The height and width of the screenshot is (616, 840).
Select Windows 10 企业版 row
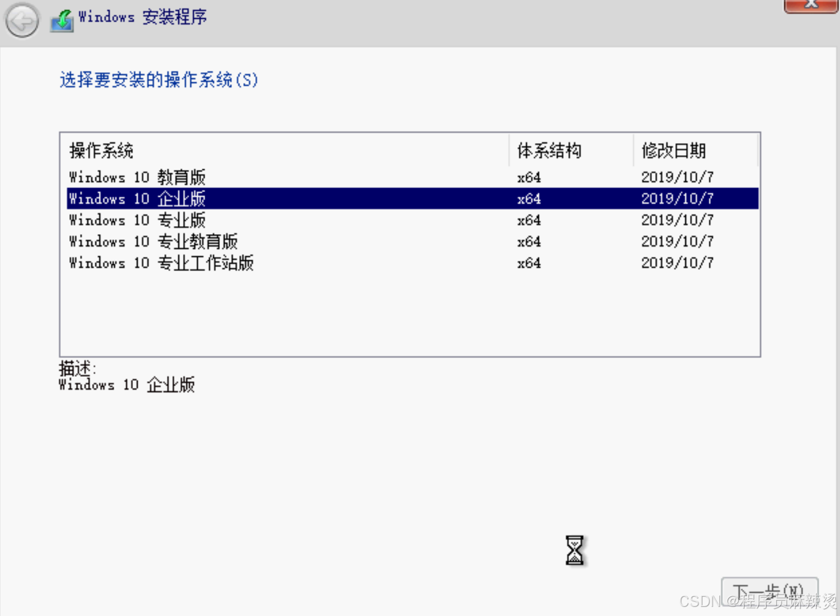coord(413,198)
